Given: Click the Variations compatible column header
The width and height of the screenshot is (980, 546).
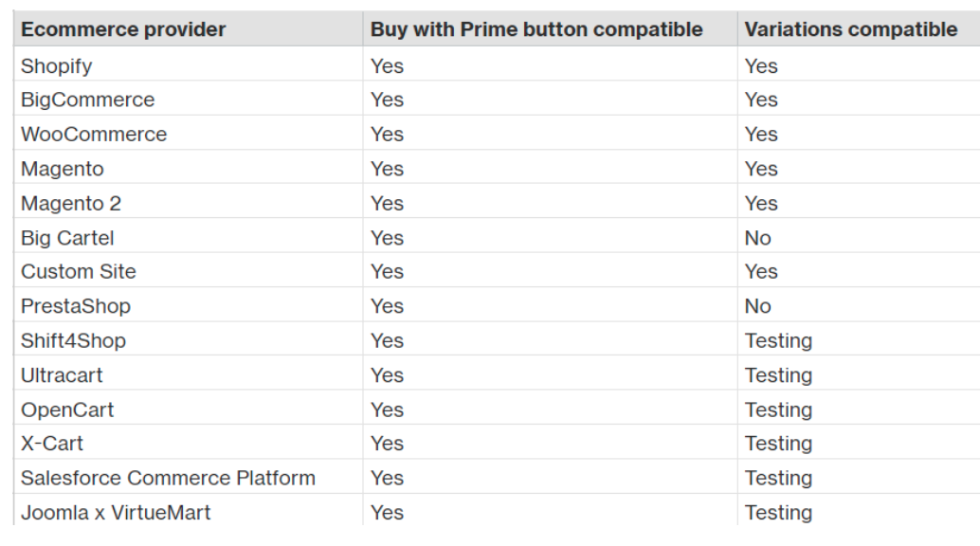Looking at the screenshot, I should [850, 29].
